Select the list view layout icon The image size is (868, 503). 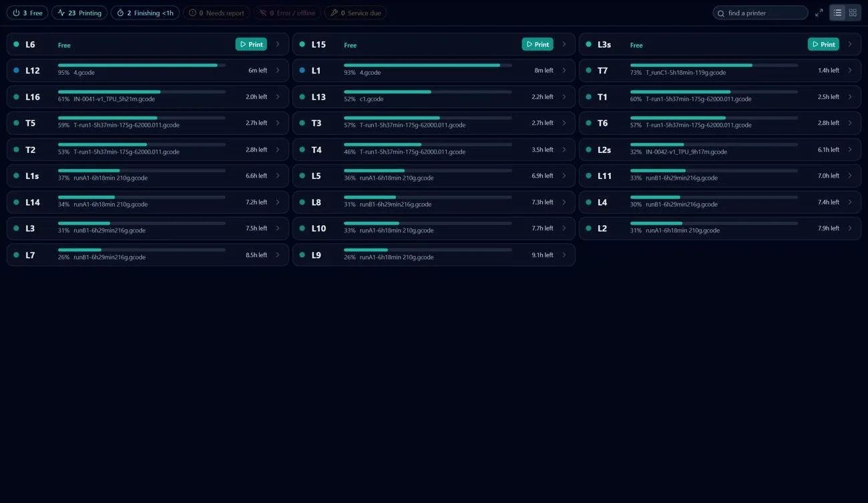[837, 13]
